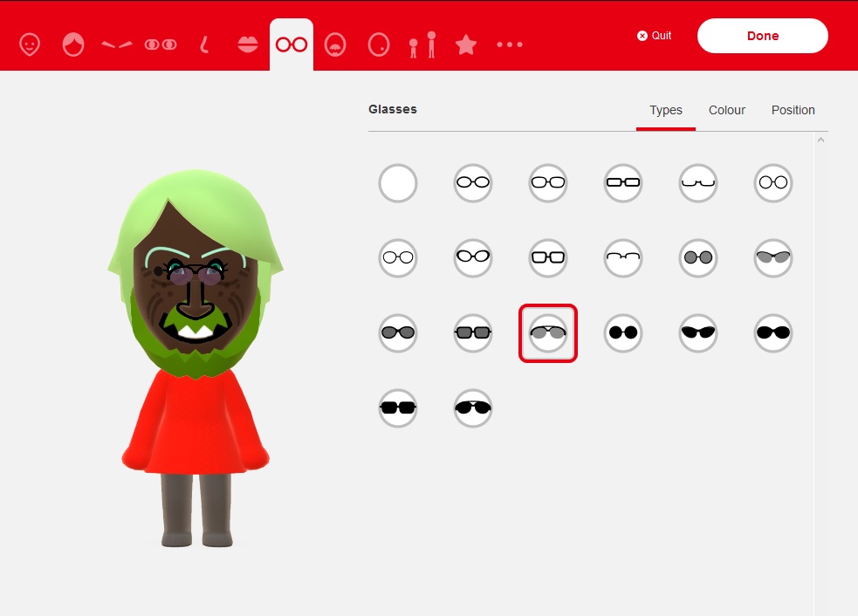Open the nose category

204,44
